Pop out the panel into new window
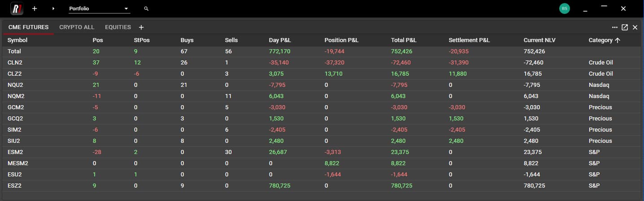This screenshot has height=201, width=644. tap(625, 27)
